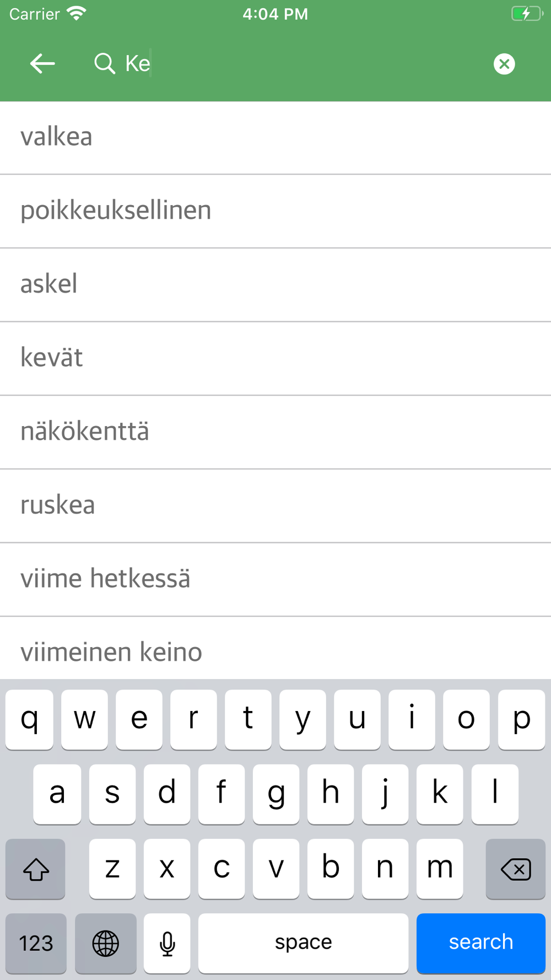
Task: Tap the microphone dictation key
Action: pyautogui.click(x=167, y=943)
